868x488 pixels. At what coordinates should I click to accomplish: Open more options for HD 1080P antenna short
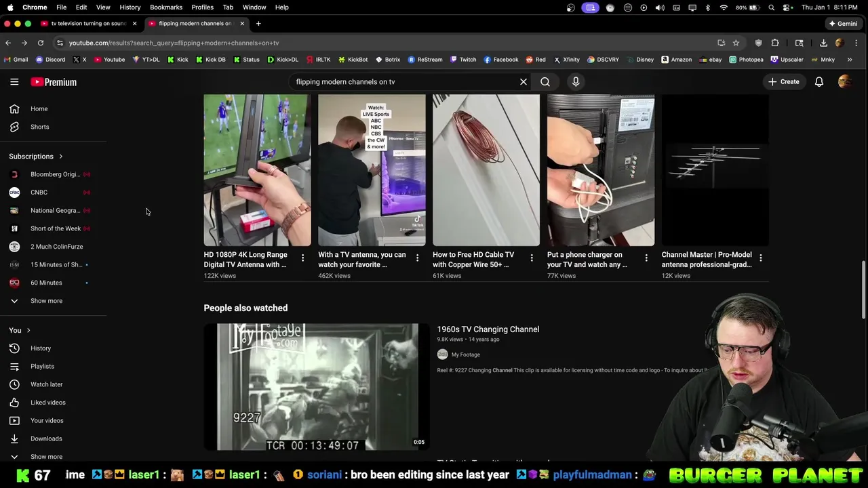point(303,258)
